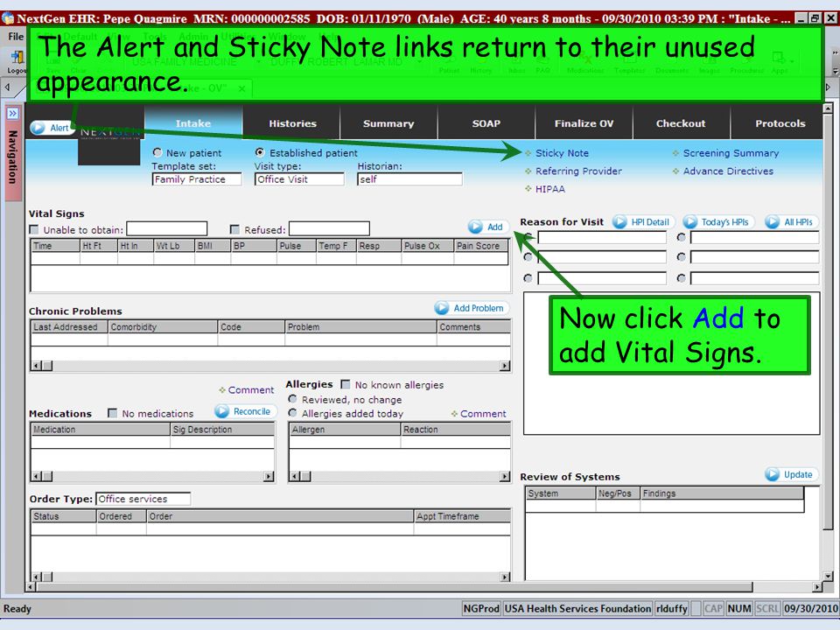Screen dimensions: 840x630
Task: Check the Refused vitals checkbox
Action: (234, 230)
